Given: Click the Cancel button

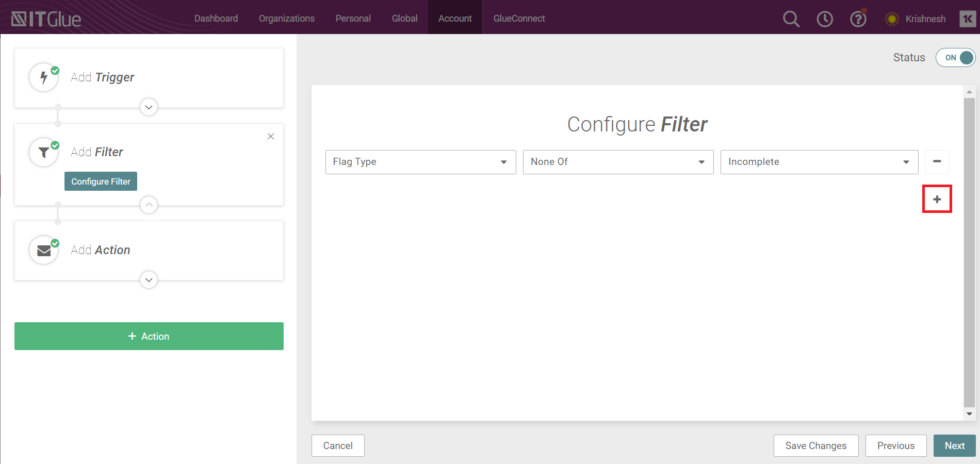Looking at the screenshot, I should (x=338, y=445).
